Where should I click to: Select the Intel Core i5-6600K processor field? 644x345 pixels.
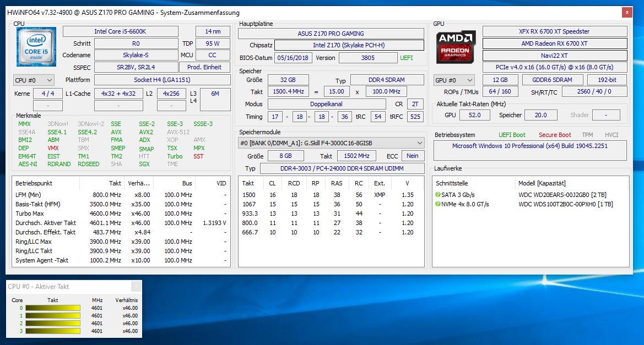click(121, 31)
